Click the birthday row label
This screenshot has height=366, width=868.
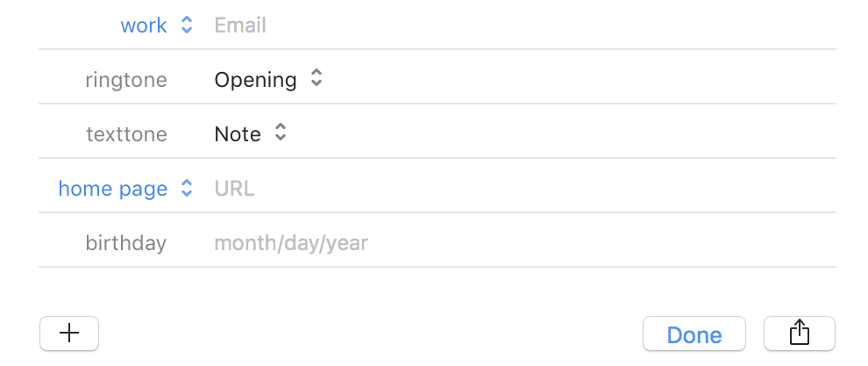126,243
